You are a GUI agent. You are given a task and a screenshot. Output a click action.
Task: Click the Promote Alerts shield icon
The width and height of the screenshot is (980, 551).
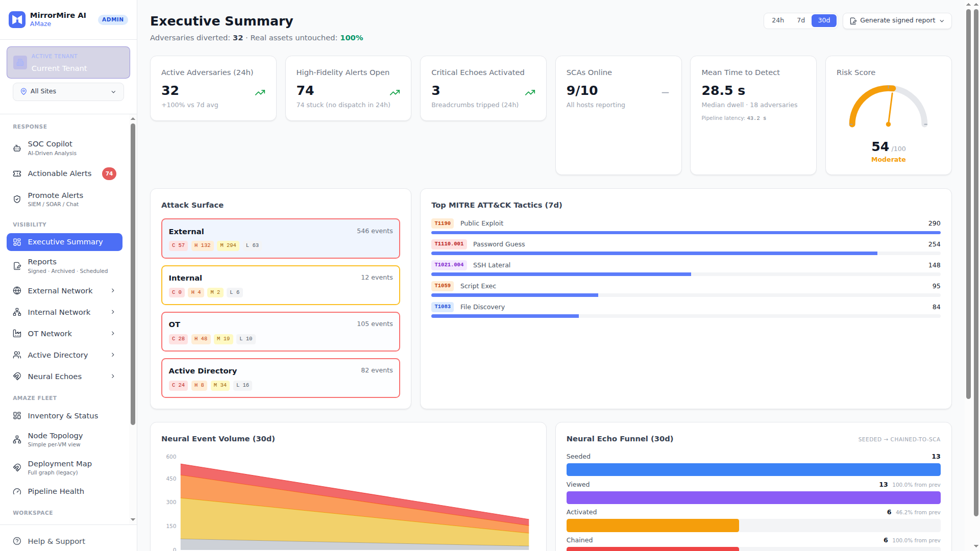[x=17, y=199]
